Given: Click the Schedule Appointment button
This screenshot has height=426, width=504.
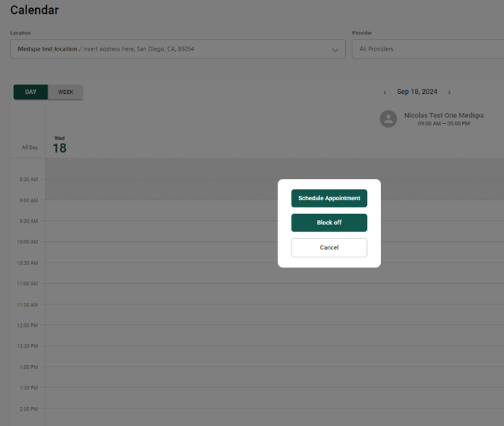Looking at the screenshot, I should 329,198.
